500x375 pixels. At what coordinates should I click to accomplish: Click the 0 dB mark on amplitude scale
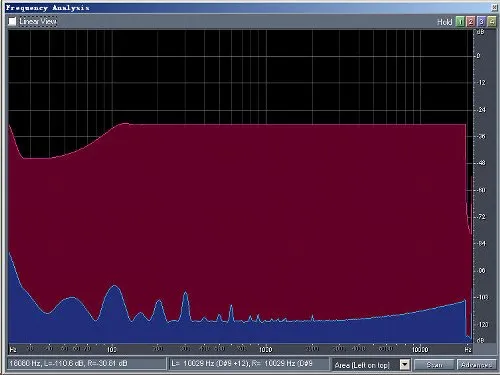[x=479, y=56]
